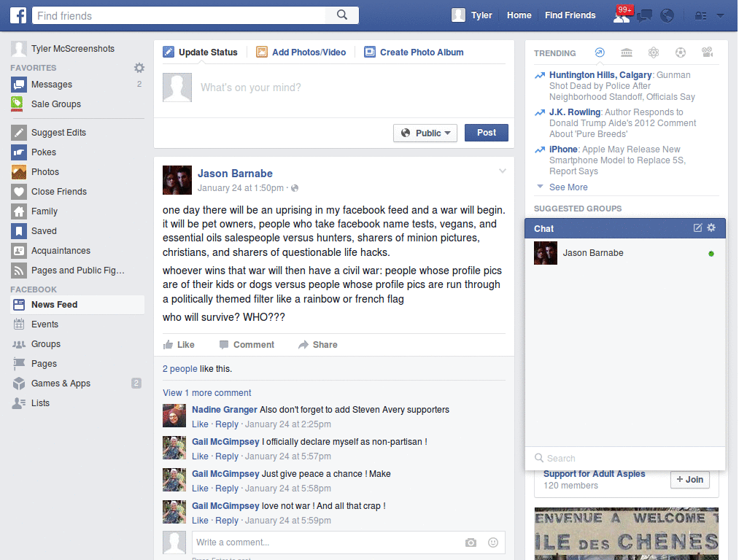Like the 'non-partisan' comment by Gail
This screenshot has width=747, height=560.
pyautogui.click(x=200, y=456)
